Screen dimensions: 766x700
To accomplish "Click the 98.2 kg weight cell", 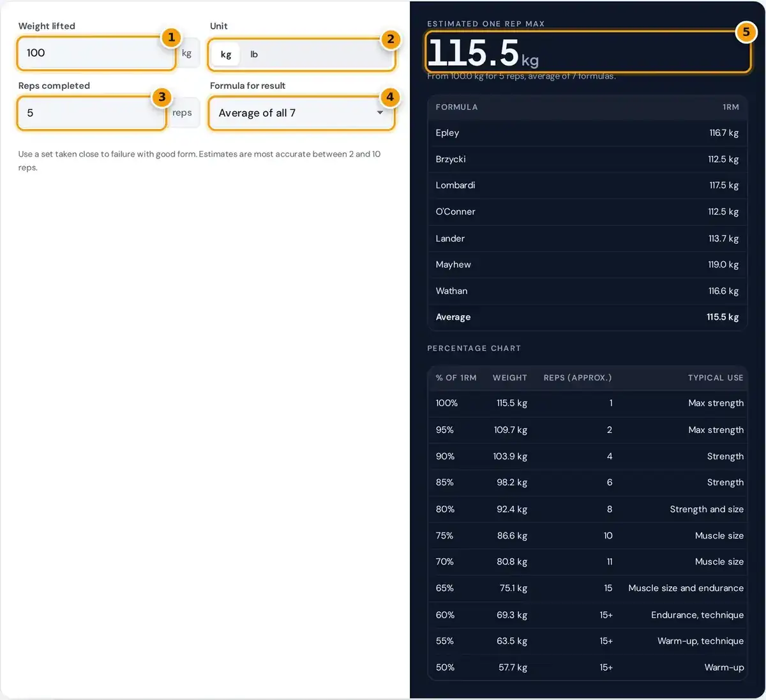I will pyautogui.click(x=512, y=482).
